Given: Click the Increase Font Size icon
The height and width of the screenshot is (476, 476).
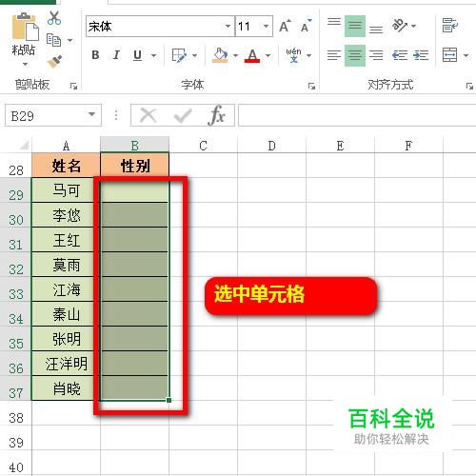Looking at the screenshot, I should (x=285, y=26).
